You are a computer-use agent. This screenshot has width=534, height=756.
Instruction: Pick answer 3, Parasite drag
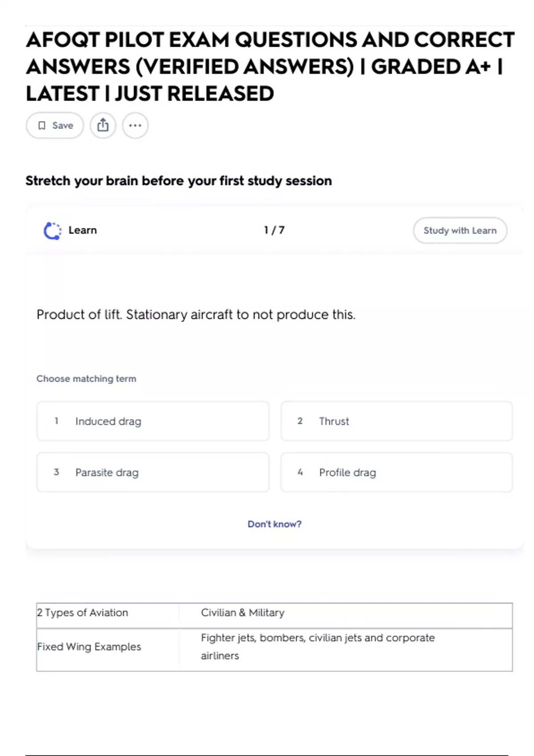[153, 472]
